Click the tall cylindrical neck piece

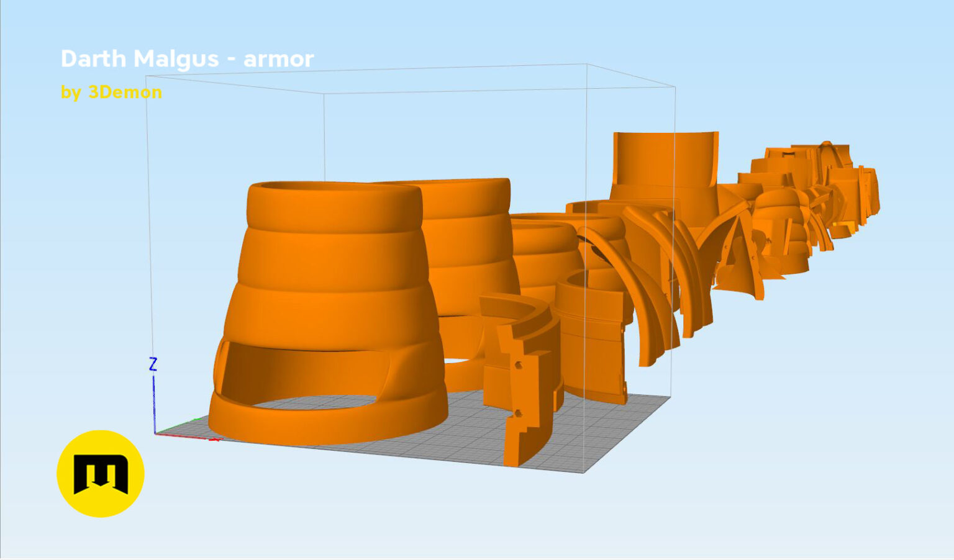(x=665, y=165)
